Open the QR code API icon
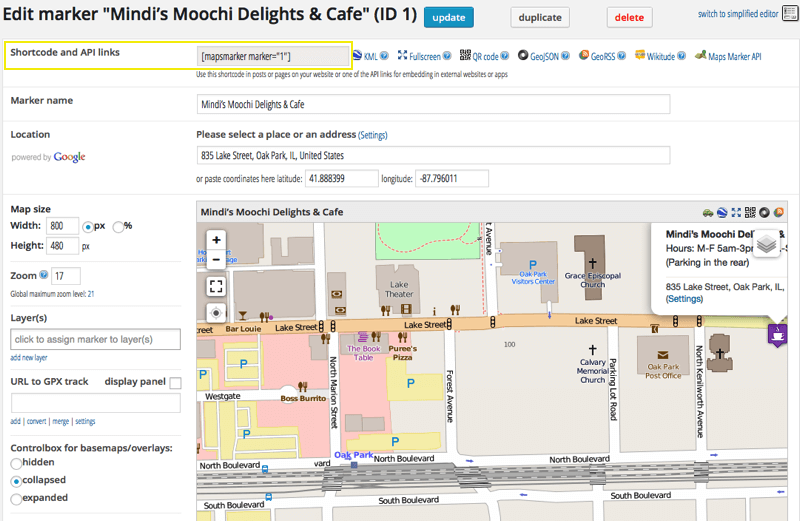 465,55
